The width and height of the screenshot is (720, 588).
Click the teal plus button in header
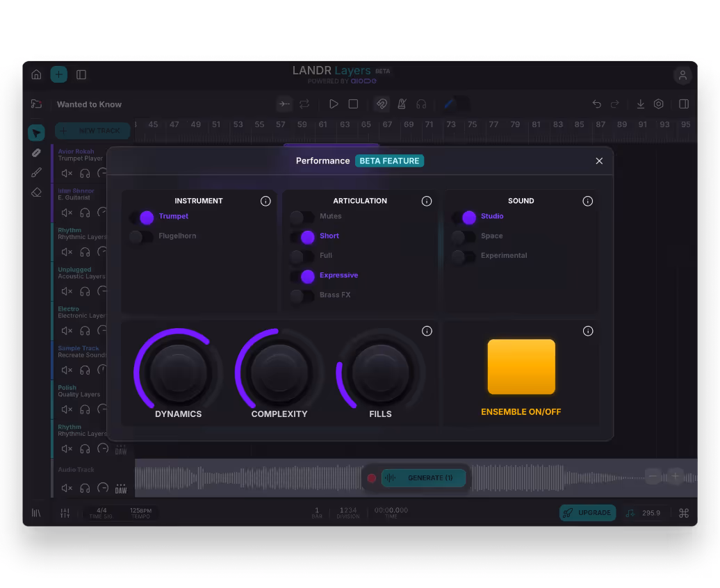(59, 74)
